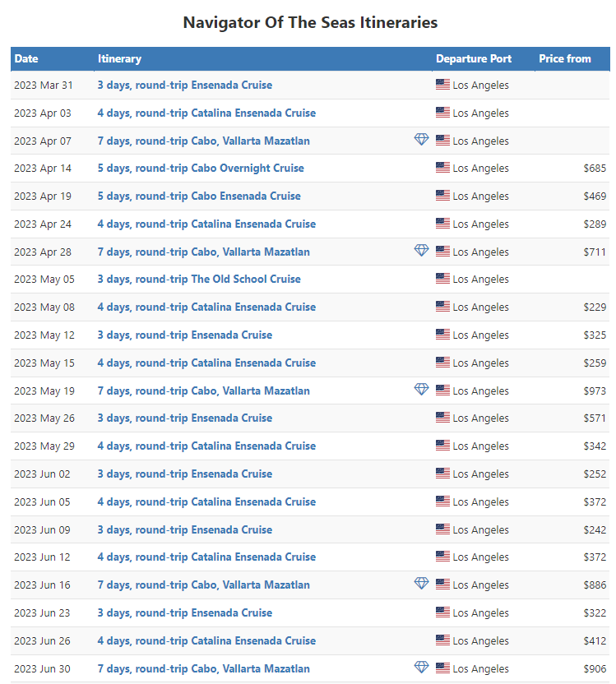Click the Price from column header
Screen dimensions: 616x684
point(564,59)
